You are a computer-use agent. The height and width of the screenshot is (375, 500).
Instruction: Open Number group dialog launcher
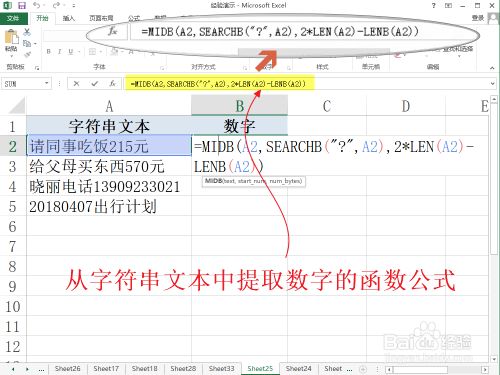pos(289,68)
